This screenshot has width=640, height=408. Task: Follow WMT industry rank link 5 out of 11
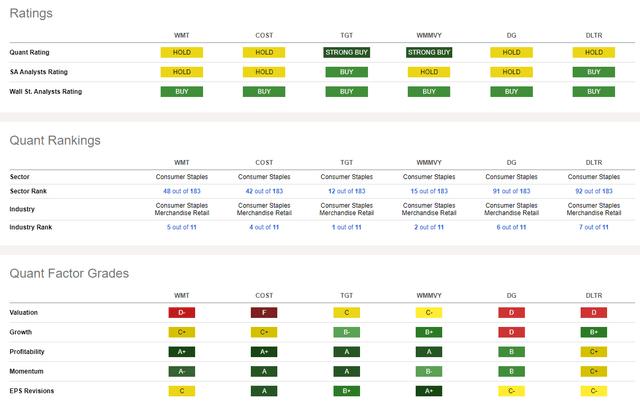[x=182, y=227]
